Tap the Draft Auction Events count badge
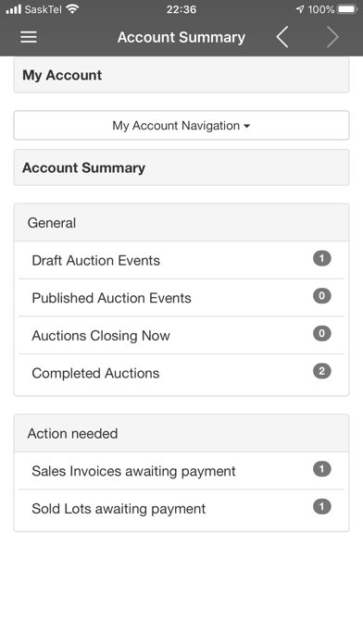The width and height of the screenshot is (363, 644). click(322, 258)
